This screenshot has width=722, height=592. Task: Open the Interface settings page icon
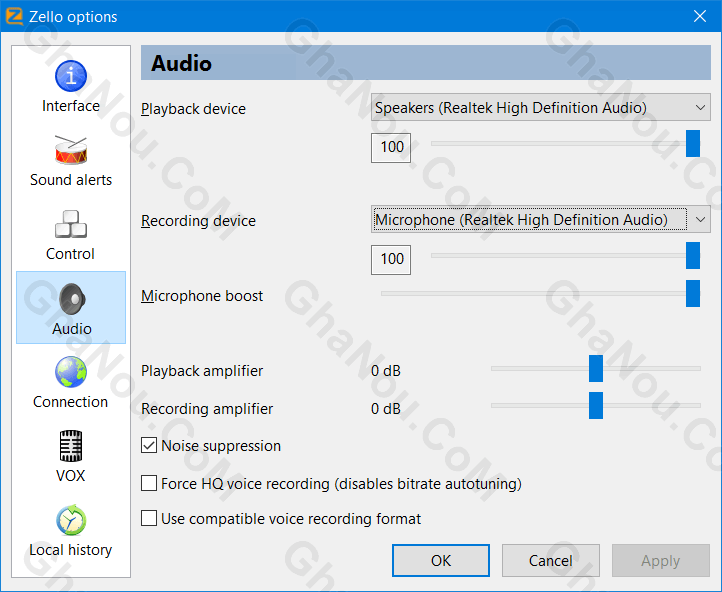pyautogui.click(x=71, y=76)
